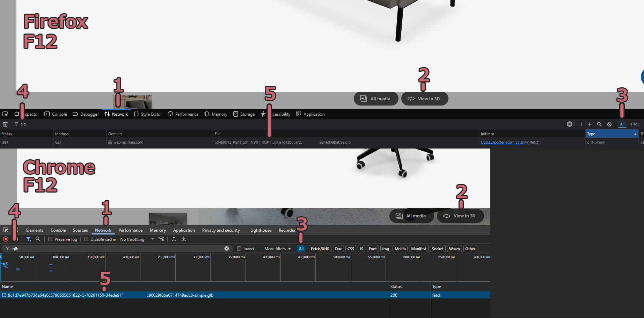This screenshot has width=644, height=318.
Task: Open Chrome Elements tab
Action: click(35, 230)
